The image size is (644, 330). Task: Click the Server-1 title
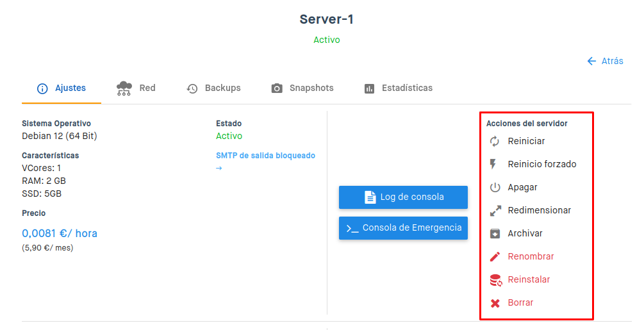tap(327, 19)
